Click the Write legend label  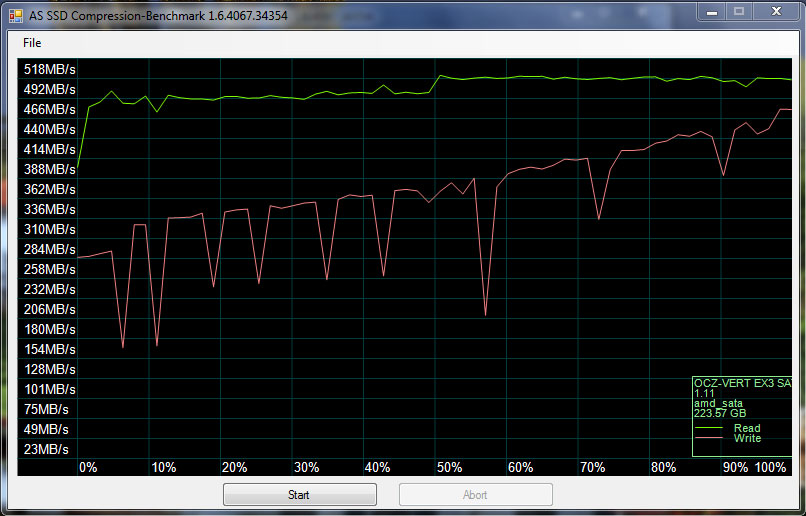click(x=747, y=438)
